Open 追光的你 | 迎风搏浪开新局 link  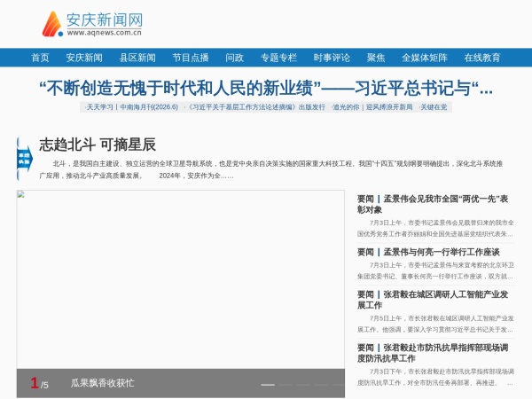[372, 107]
